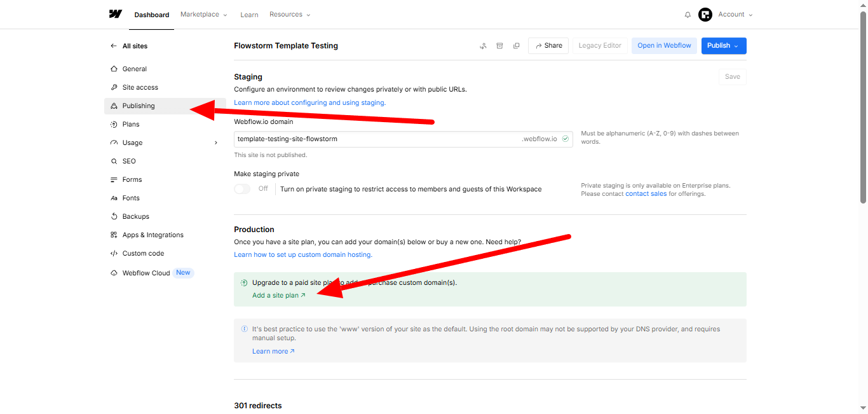Click the Share button
This screenshot has height=414, width=868.
tap(548, 46)
